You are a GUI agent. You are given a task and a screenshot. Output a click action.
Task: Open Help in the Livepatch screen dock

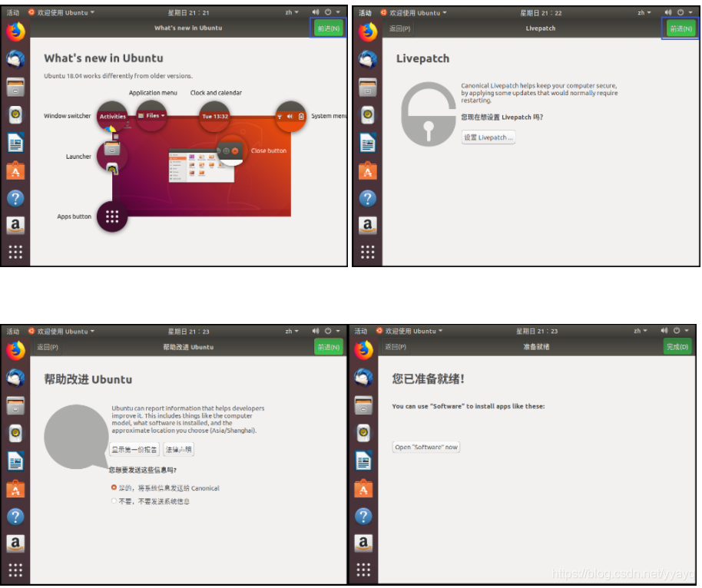(368, 198)
